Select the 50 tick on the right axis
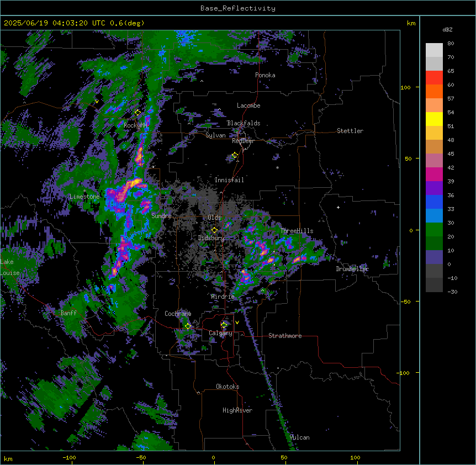The width and height of the screenshot is (476, 465). 408,158
